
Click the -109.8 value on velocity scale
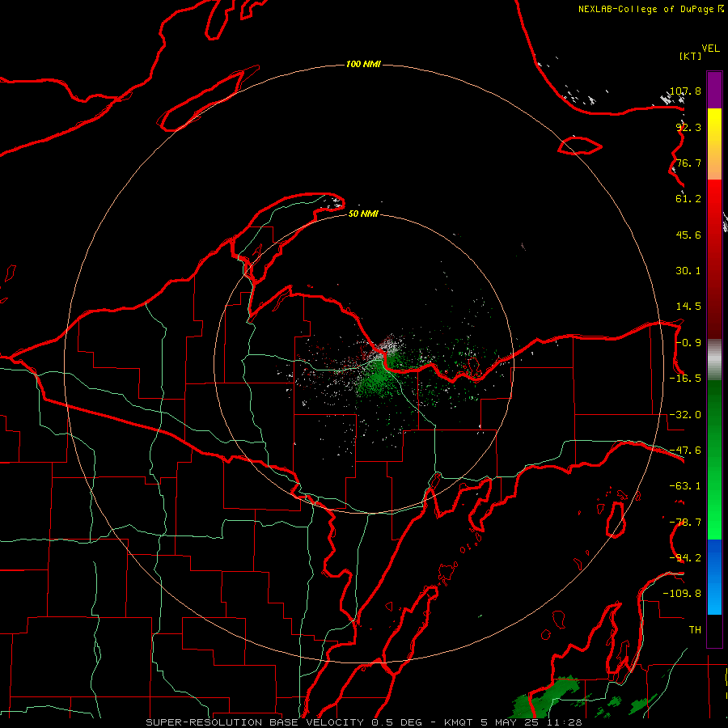pos(683,594)
